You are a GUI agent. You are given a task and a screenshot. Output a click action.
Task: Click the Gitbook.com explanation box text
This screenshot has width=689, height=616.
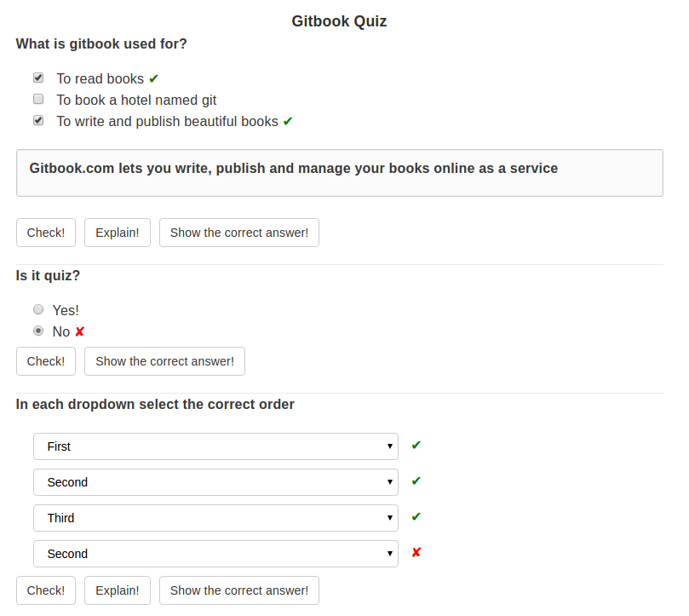(x=294, y=169)
